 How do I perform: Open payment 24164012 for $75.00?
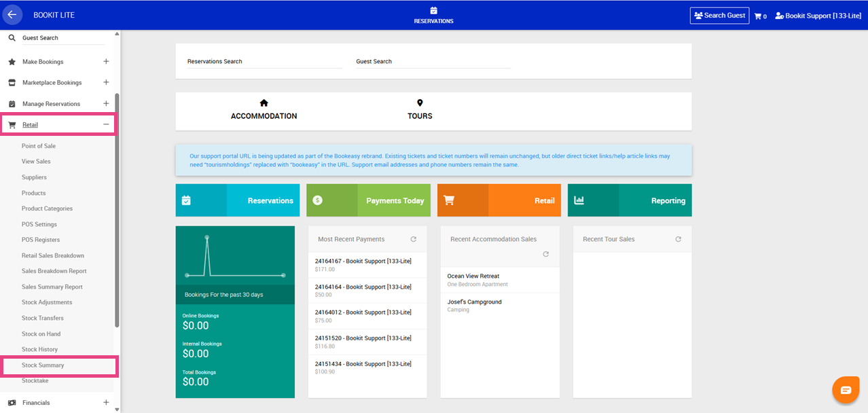tap(367, 317)
